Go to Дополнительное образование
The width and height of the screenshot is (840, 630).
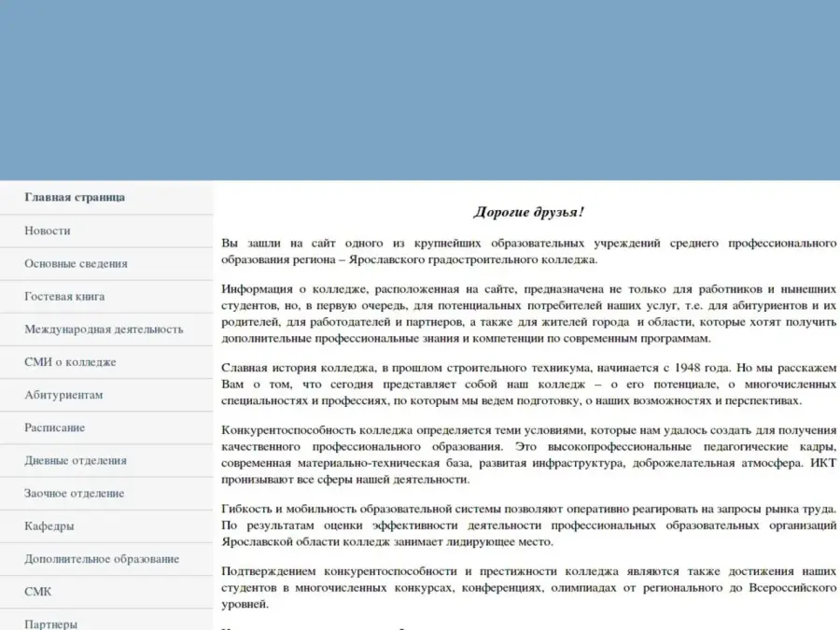102,559
